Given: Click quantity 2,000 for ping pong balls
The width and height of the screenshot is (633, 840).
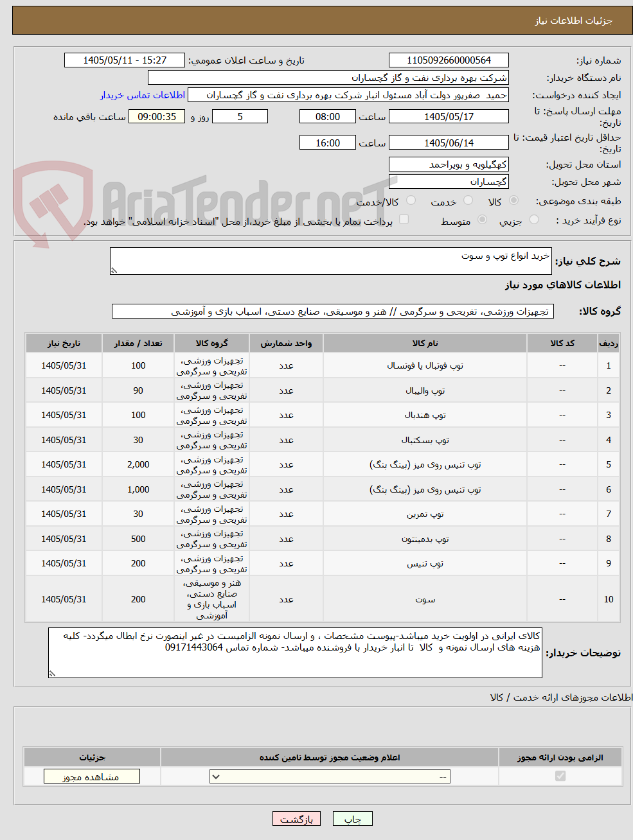Looking at the screenshot, I should [x=138, y=464].
